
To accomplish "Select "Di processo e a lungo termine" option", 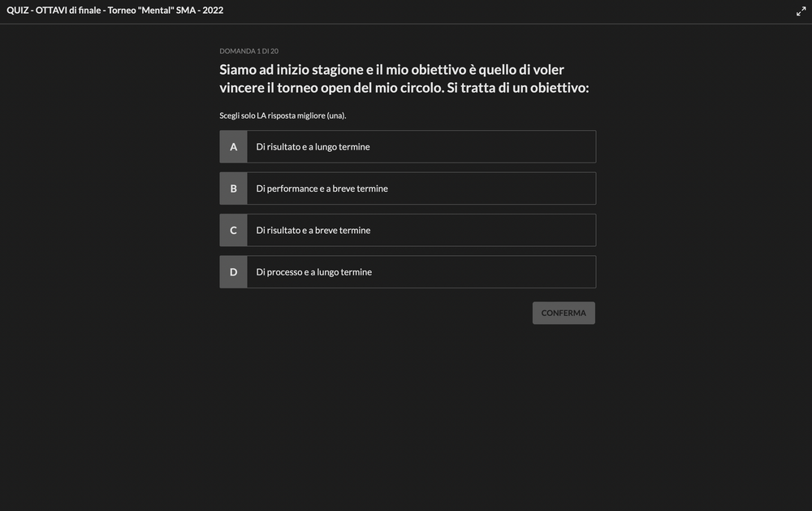I will pyautogui.click(x=421, y=272).
